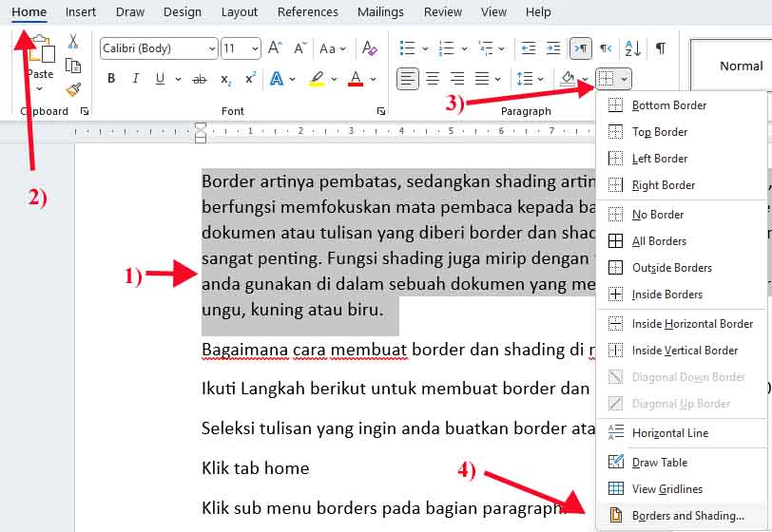Clear all formatting icon
The width and height of the screenshot is (772, 532).
369,48
